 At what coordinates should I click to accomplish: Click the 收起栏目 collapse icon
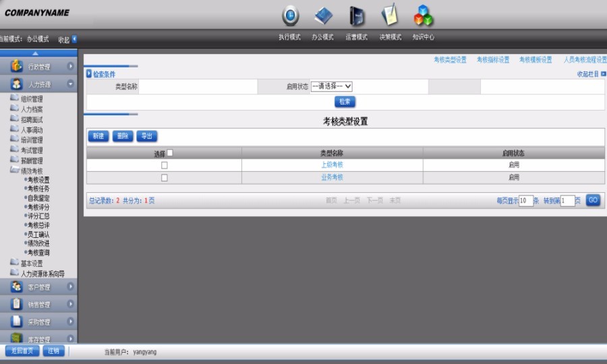click(604, 73)
